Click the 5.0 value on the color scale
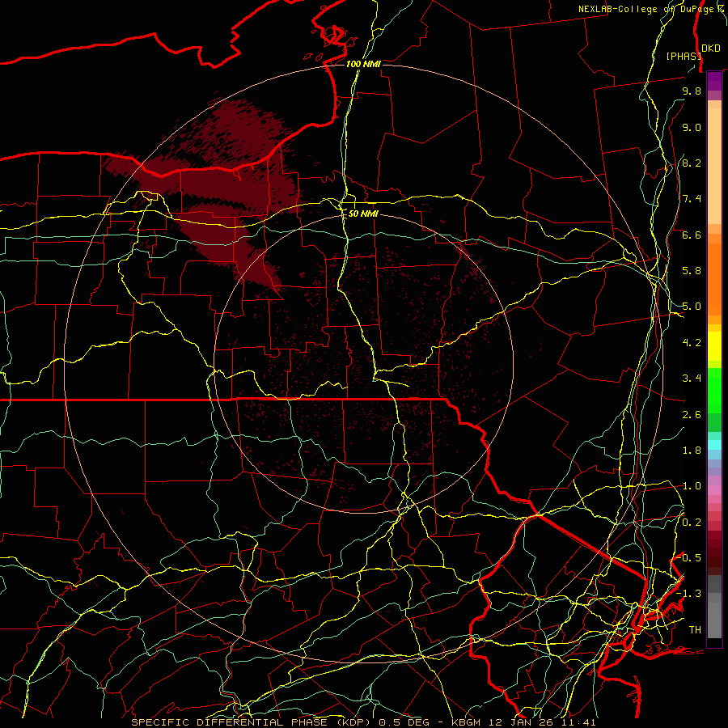728x728 pixels. coord(692,307)
